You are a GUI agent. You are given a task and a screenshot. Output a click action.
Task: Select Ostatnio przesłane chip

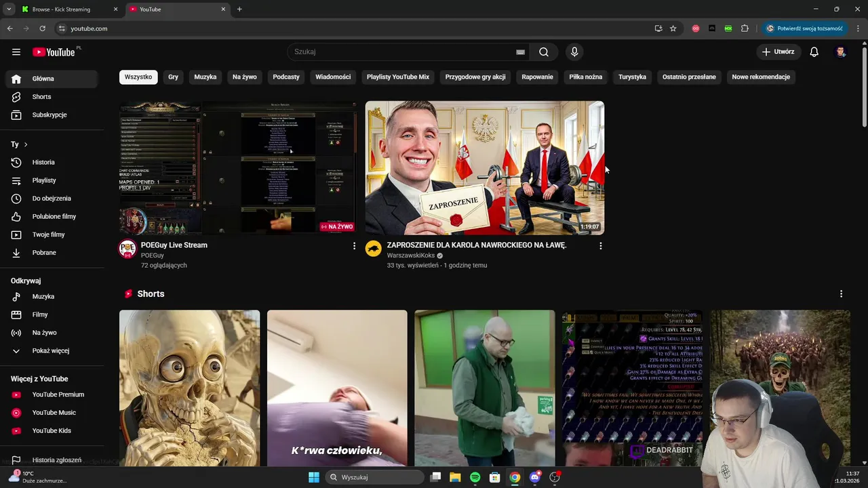pyautogui.click(x=689, y=77)
